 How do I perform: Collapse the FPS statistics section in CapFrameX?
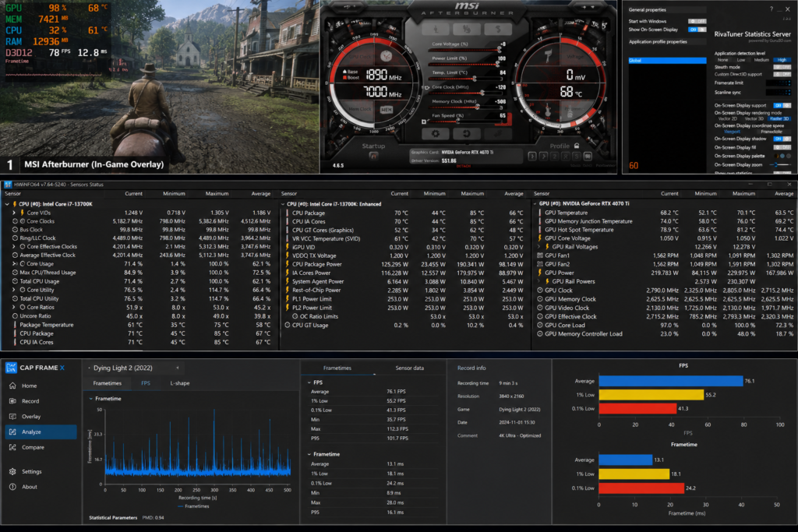tap(309, 382)
